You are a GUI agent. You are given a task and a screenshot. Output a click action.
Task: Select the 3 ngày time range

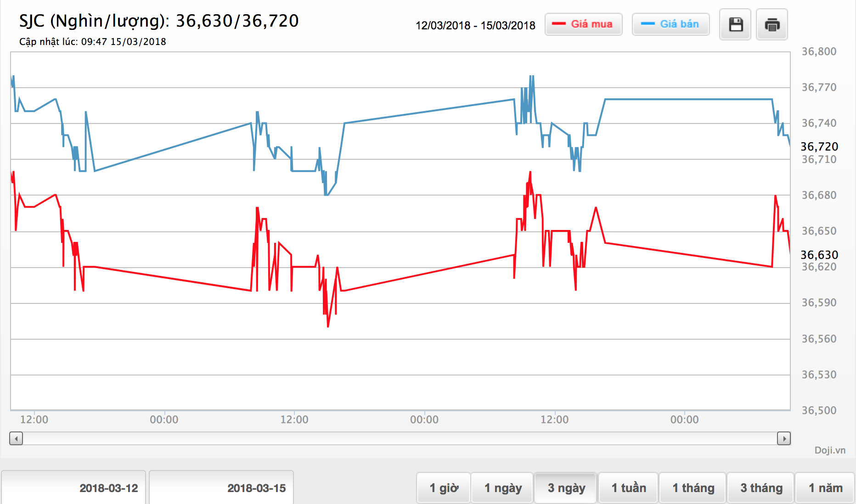pos(566,488)
